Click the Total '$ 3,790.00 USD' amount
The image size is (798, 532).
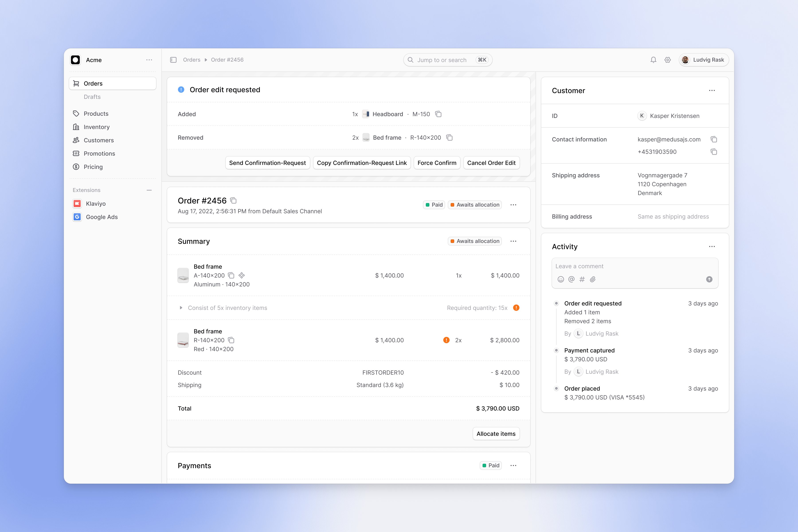(498, 409)
